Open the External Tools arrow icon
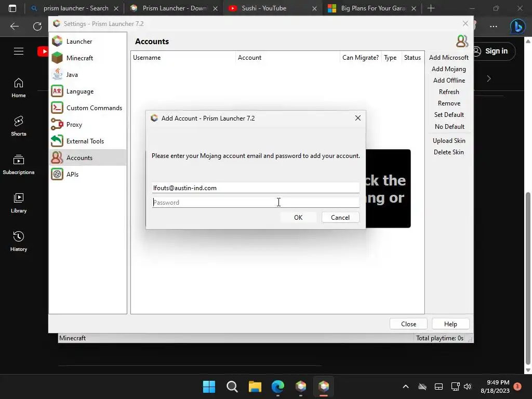Viewport: 532px width, 399px height. [57, 141]
